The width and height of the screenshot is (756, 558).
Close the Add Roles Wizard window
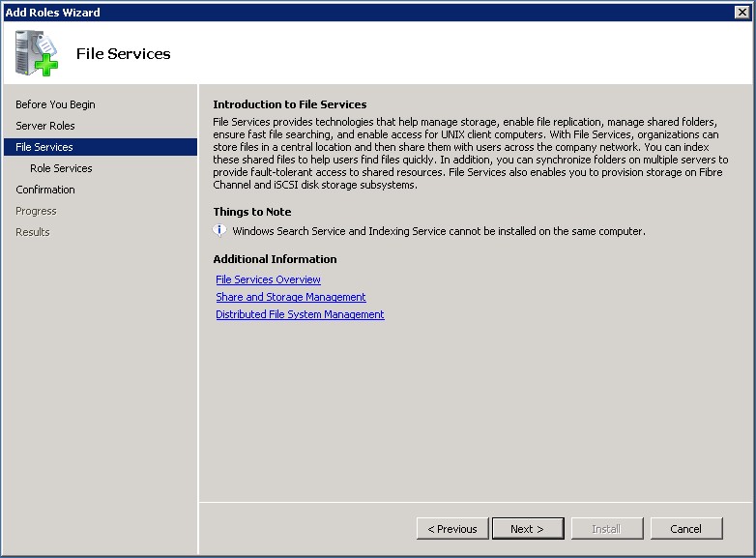(742, 12)
